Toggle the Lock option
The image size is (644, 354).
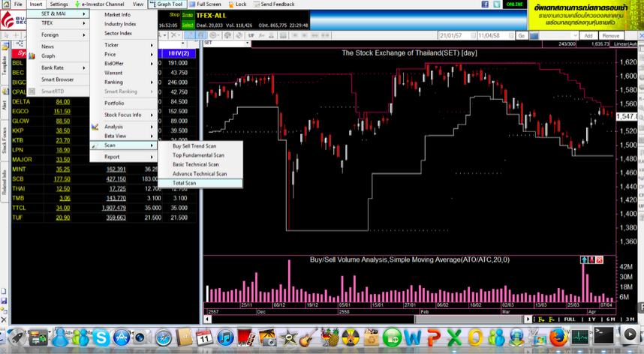[237, 4]
